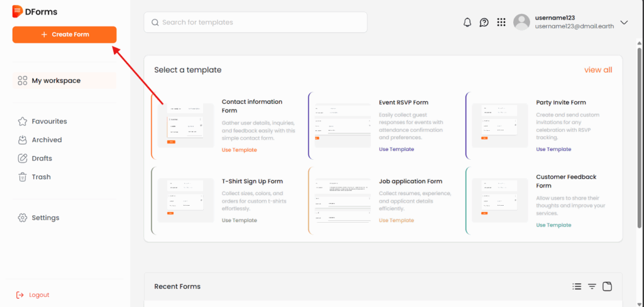
Task: Open My workspace in sidebar
Action: [x=56, y=81]
